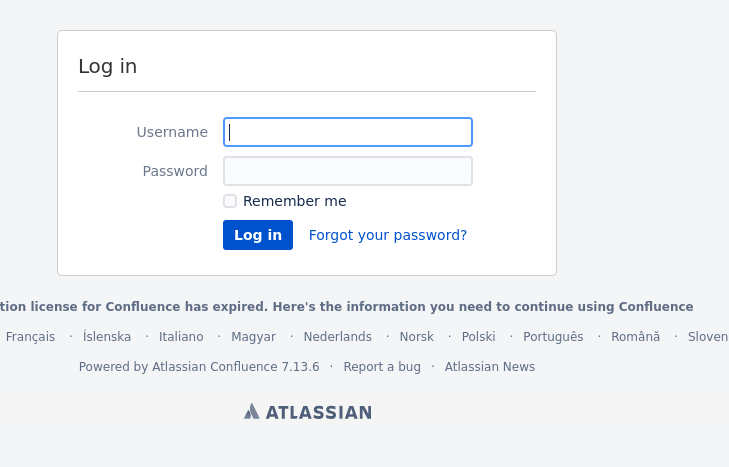Tick the Remember me checkbox
This screenshot has height=467, width=729.
coord(230,201)
